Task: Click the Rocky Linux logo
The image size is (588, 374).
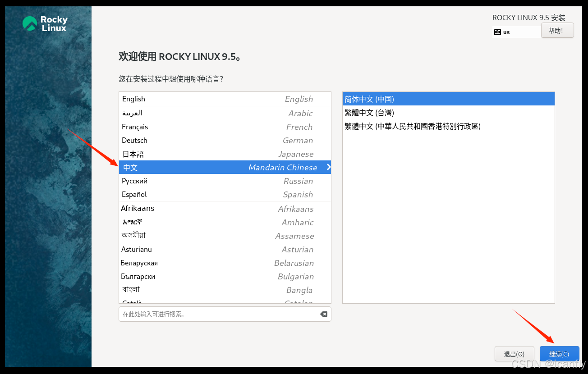Action: pyautogui.click(x=45, y=24)
